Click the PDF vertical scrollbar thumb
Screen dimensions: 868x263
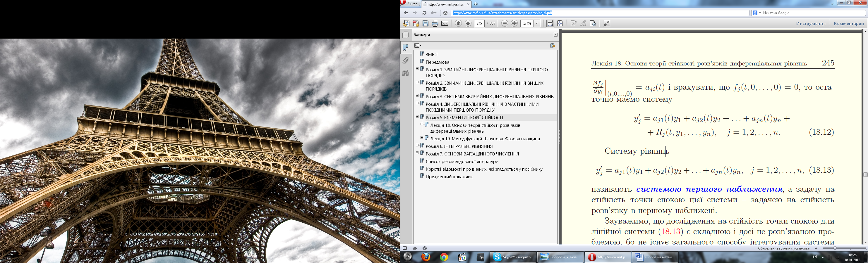[865, 174]
